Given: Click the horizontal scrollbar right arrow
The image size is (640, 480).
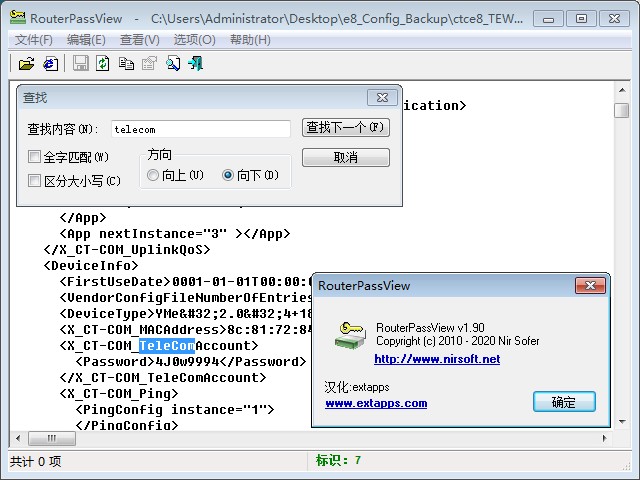Looking at the screenshot, I should (x=604, y=438).
